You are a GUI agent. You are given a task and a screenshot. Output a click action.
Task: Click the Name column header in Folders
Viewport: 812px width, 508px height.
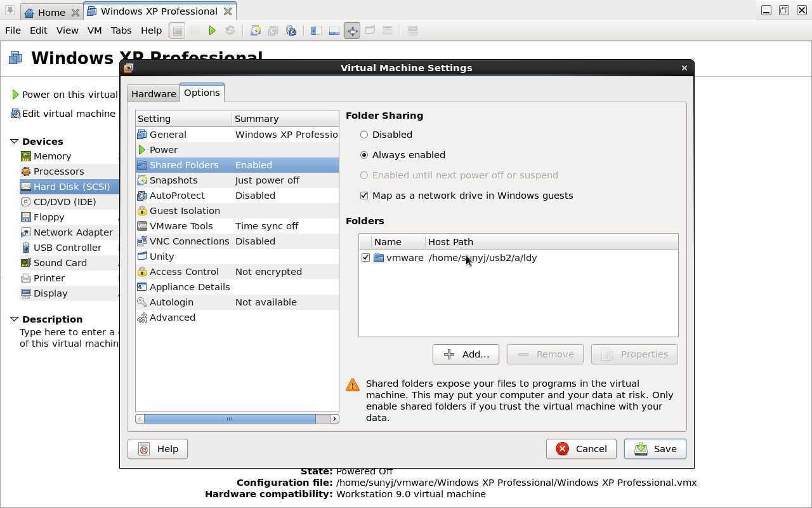[x=398, y=242]
